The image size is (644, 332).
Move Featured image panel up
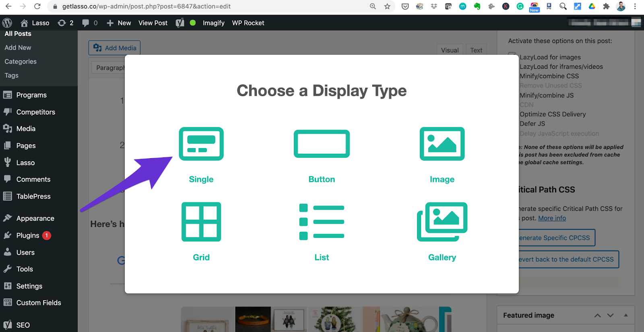coord(598,316)
